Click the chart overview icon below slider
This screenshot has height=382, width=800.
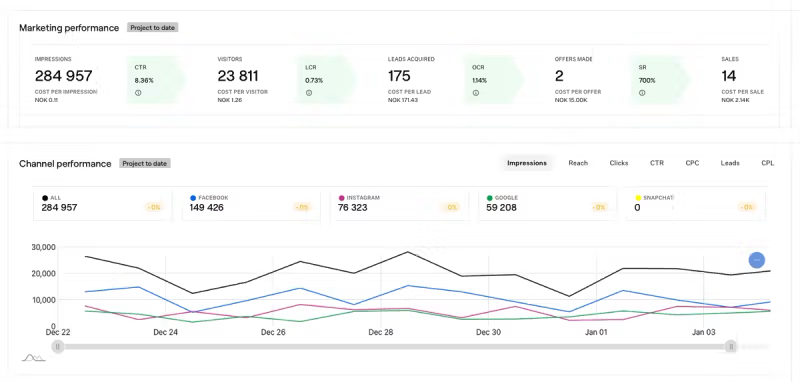(x=34, y=358)
